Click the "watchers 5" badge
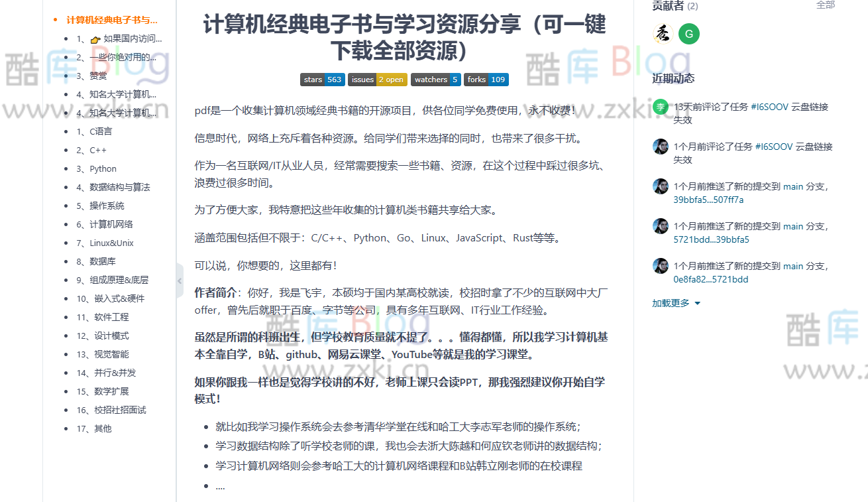 tap(435, 79)
